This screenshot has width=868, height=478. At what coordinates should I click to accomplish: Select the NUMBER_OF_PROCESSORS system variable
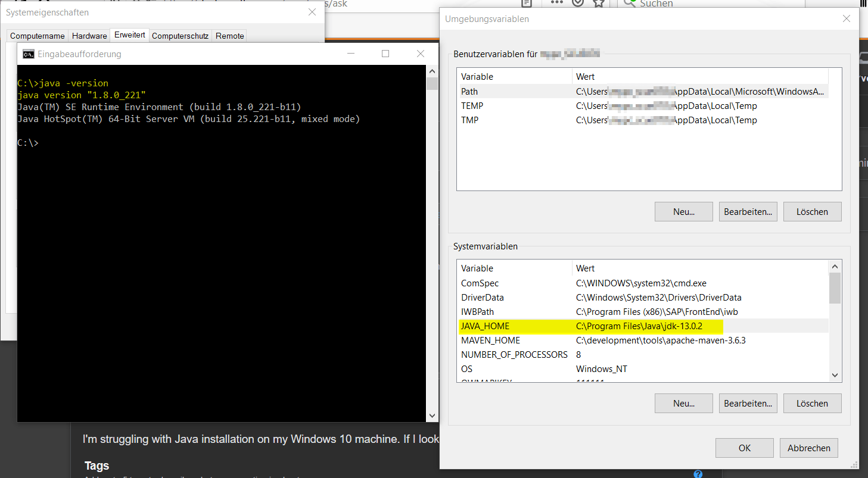pyautogui.click(x=643, y=354)
